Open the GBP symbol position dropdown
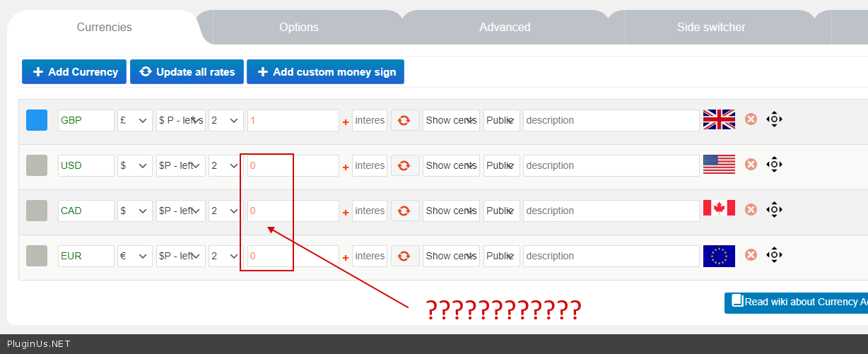Viewport: 868px width, 354px height. (181, 120)
